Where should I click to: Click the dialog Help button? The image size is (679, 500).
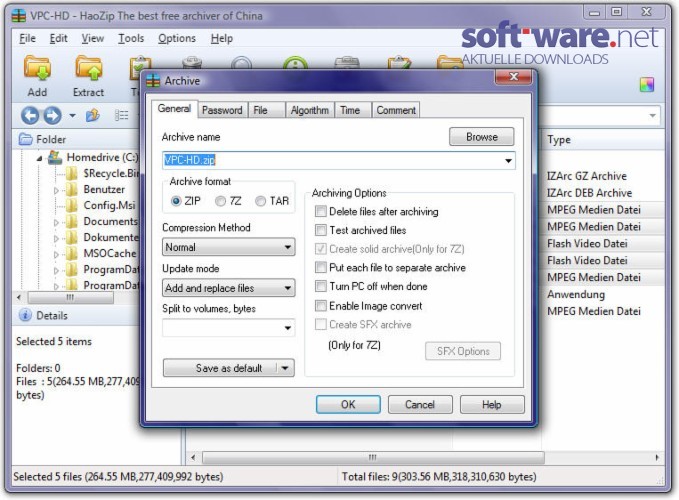pyautogui.click(x=492, y=404)
